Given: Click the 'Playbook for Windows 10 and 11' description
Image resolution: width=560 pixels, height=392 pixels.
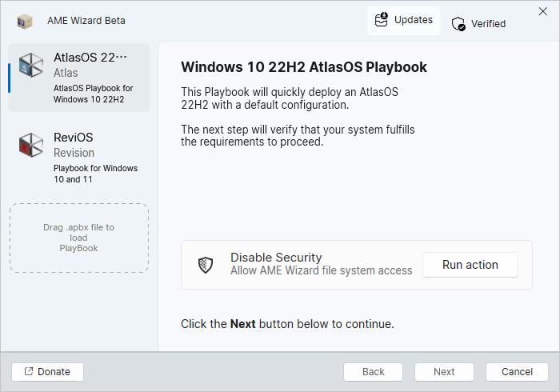Looking at the screenshot, I should tap(95, 174).
